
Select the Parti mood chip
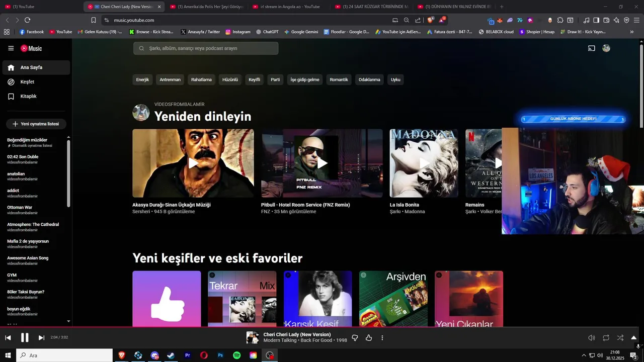(x=275, y=79)
